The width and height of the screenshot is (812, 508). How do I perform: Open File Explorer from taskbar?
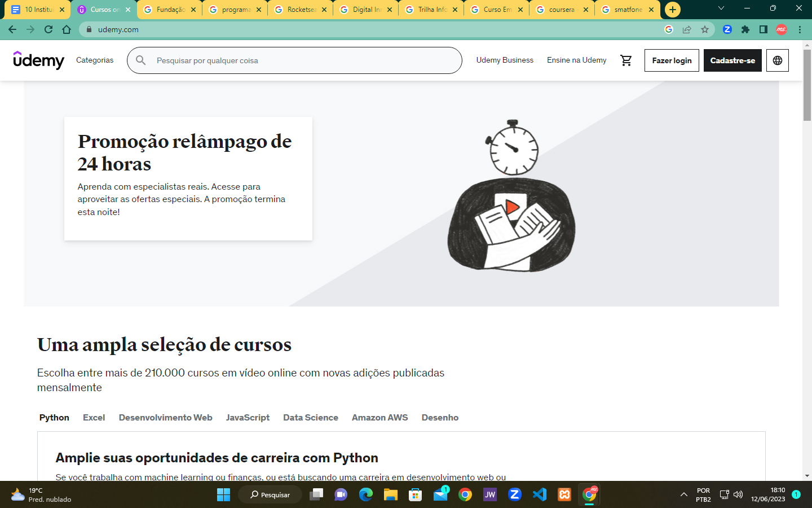[x=391, y=494]
